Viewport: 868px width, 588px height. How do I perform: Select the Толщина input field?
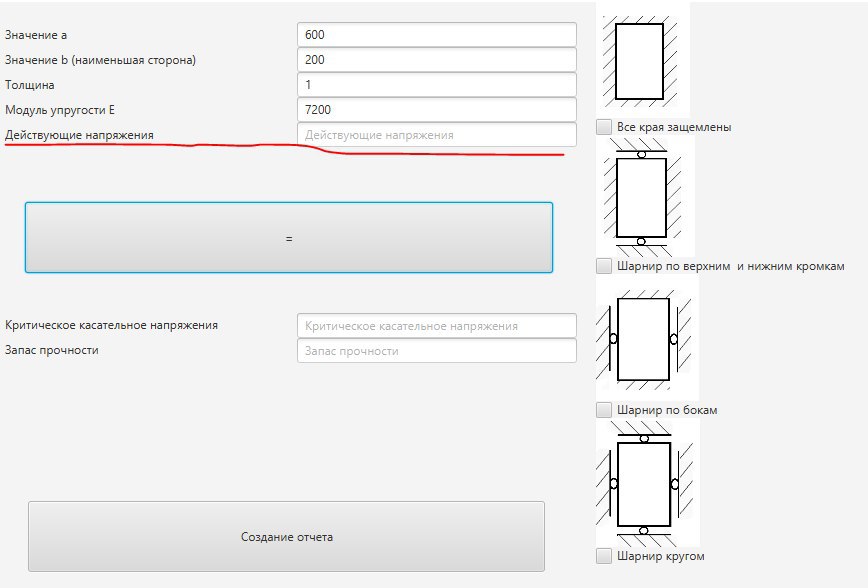click(437, 85)
